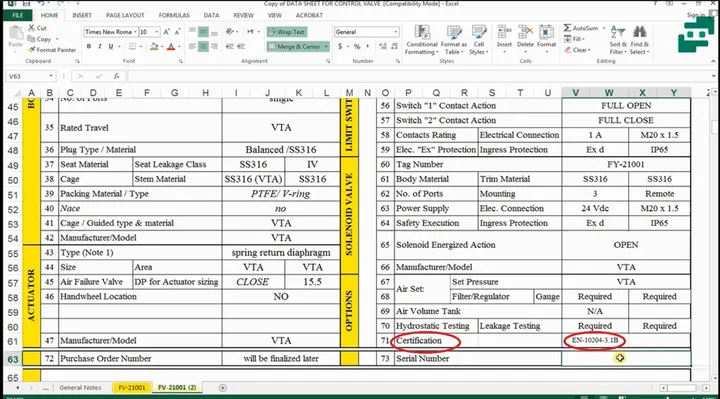Select the Format Painter tool
The width and height of the screenshot is (720, 399).
(x=52, y=50)
